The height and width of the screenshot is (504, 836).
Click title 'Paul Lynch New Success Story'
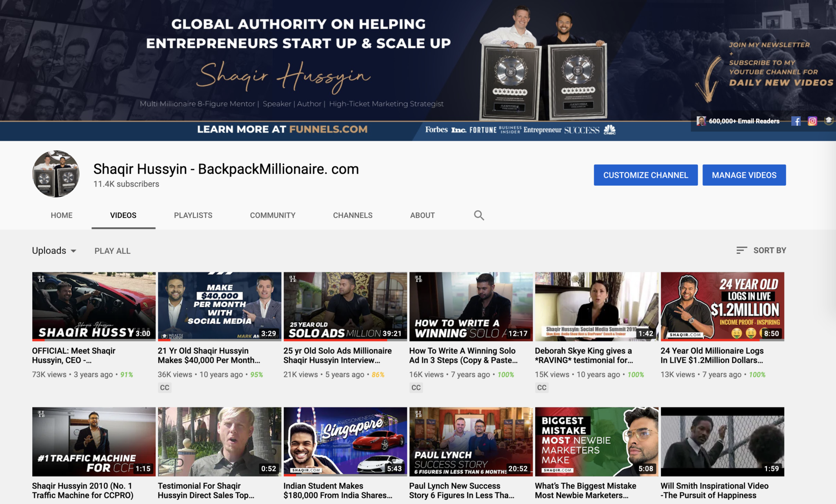coord(462,491)
